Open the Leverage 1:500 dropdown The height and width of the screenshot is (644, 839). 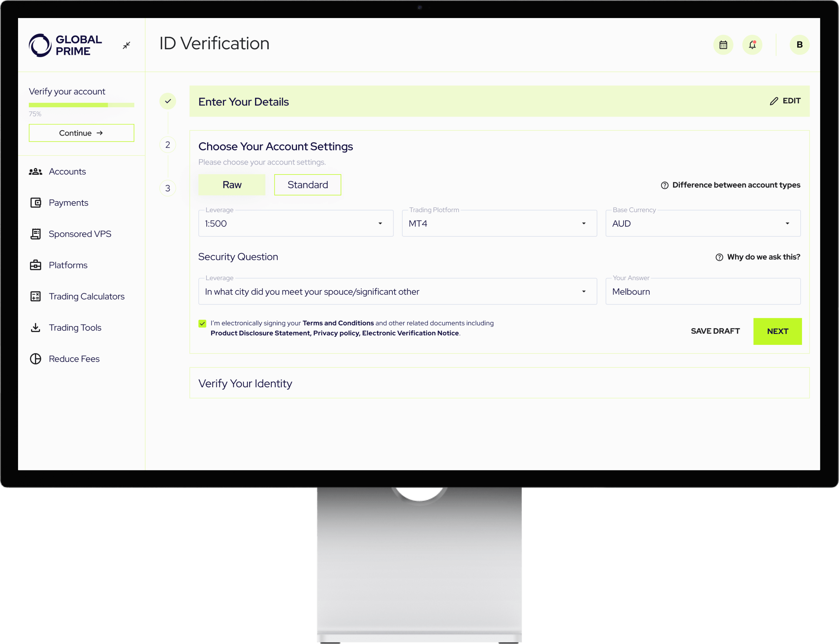pos(296,223)
